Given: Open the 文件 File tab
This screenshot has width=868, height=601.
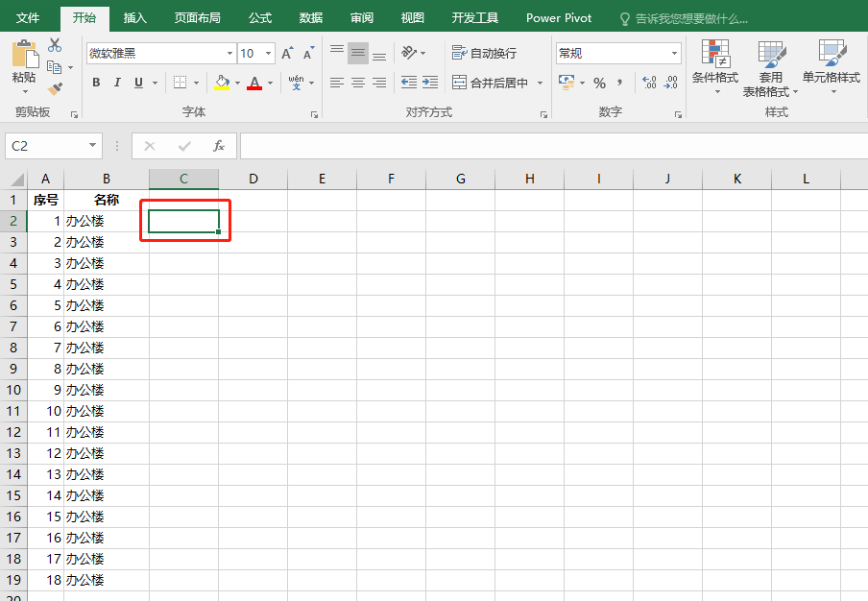Looking at the screenshot, I should click(28, 17).
